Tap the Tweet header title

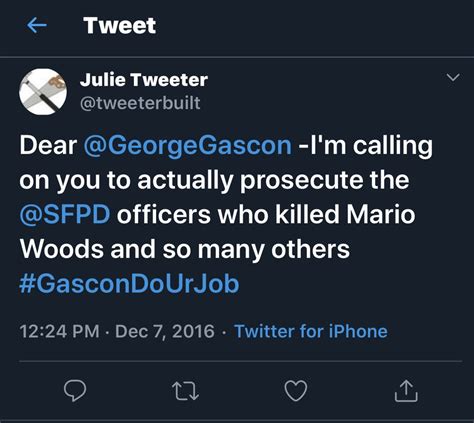[x=120, y=26]
